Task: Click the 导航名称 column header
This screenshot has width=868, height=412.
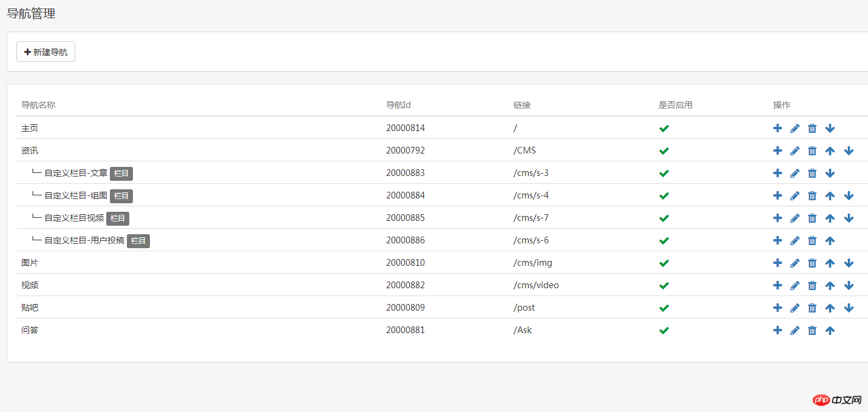Action: pyautogui.click(x=38, y=105)
